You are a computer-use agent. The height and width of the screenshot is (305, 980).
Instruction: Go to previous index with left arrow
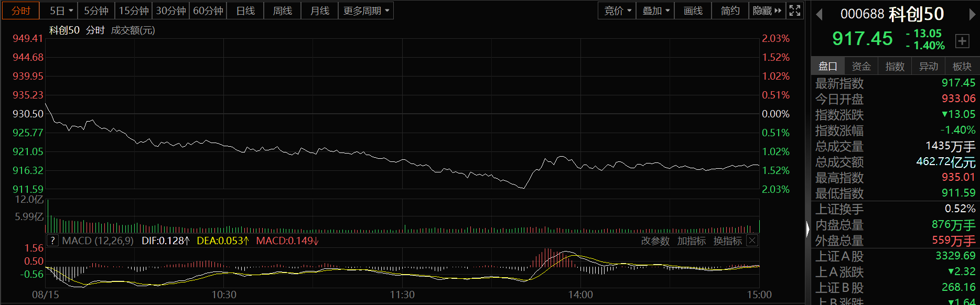819,15
